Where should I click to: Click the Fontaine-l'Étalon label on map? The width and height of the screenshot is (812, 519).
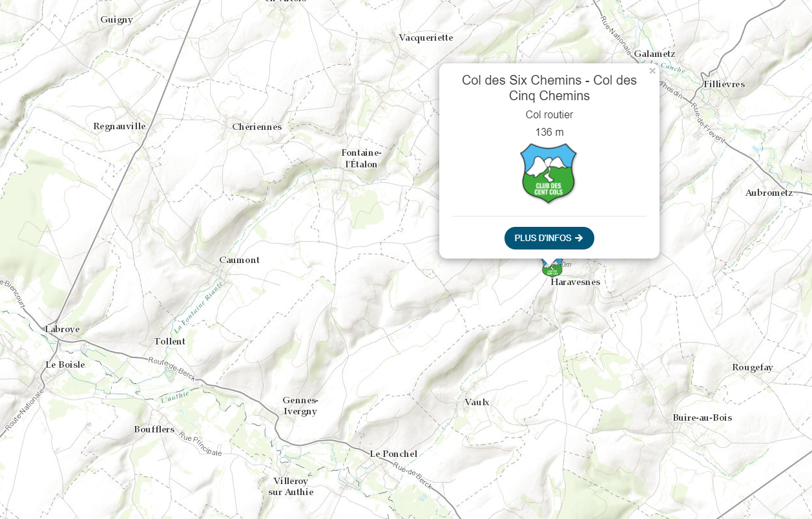(361, 158)
